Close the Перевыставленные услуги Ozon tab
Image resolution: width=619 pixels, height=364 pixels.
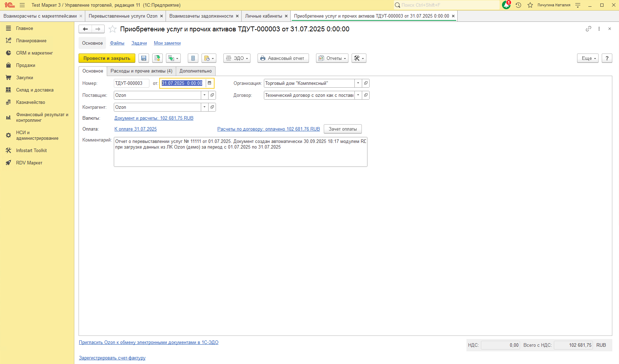point(162,16)
